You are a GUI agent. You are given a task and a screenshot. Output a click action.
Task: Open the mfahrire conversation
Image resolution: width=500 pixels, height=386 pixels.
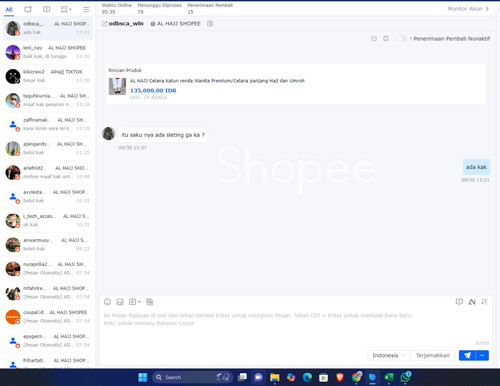coord(48,292)
